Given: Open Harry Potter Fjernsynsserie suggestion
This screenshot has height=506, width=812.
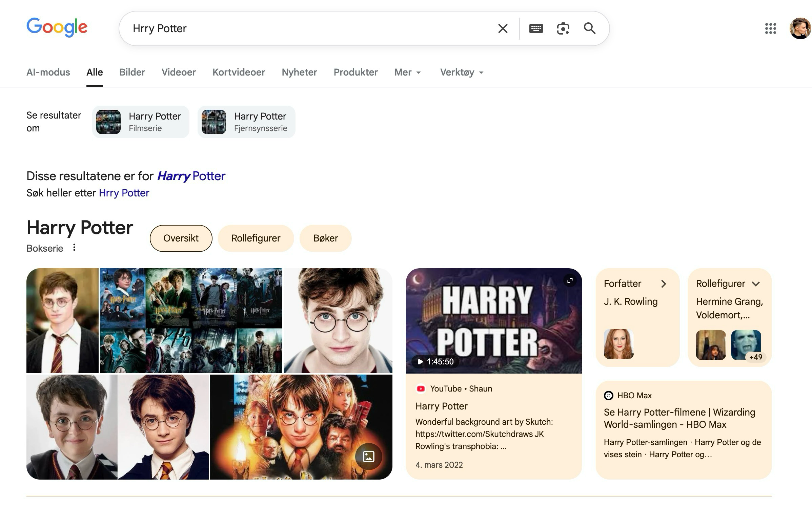Looking at the screenshot, I should (x=246, y=122).
